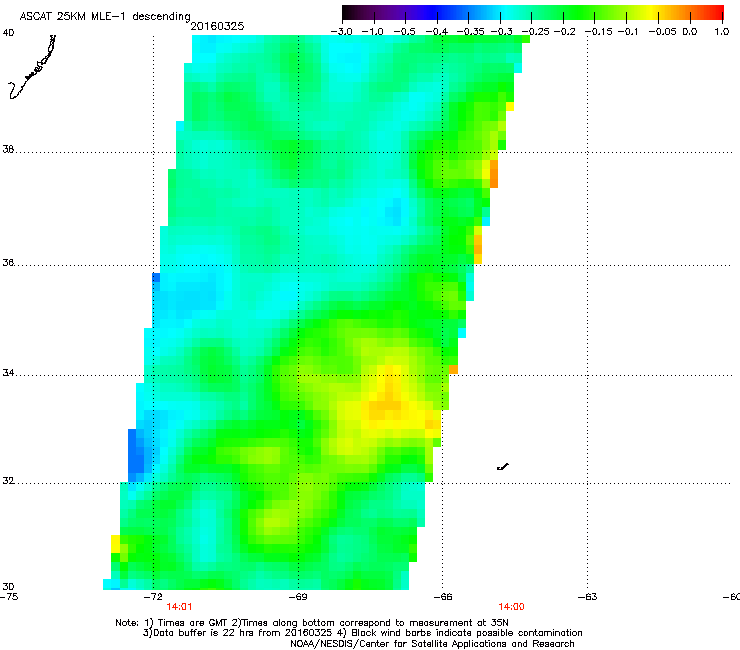Click the colorbar label -0.1
This screenshot has height=650, width=740.
[x=628, y=32]
